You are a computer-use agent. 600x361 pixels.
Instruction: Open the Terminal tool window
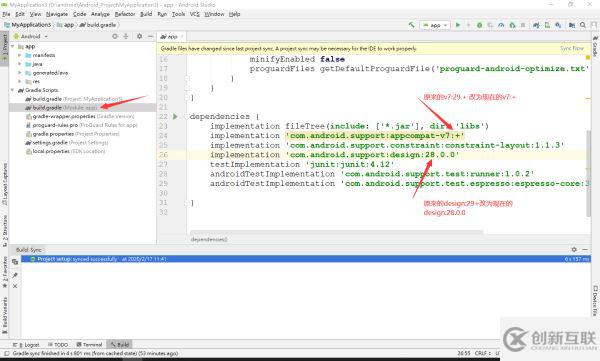click(x=89, y=345)
